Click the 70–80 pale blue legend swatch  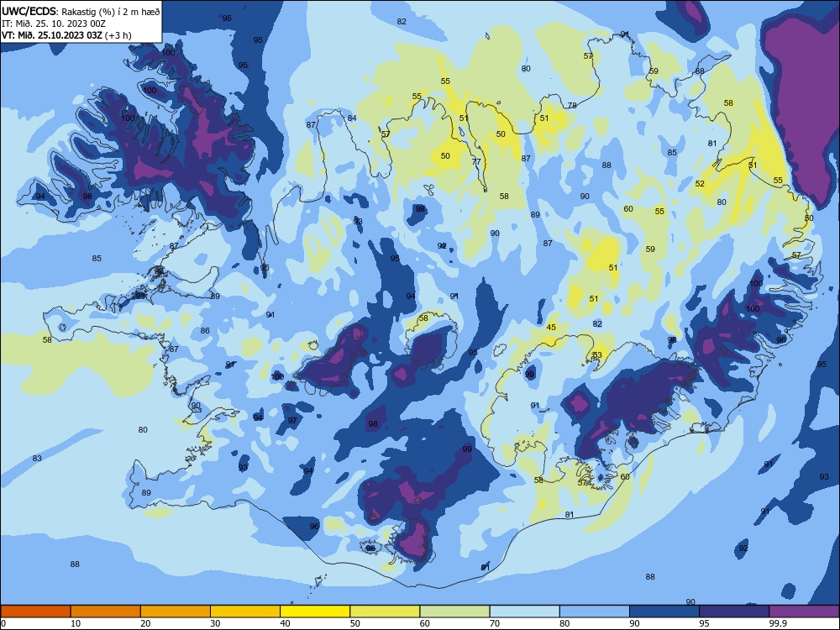click(524, 612)
